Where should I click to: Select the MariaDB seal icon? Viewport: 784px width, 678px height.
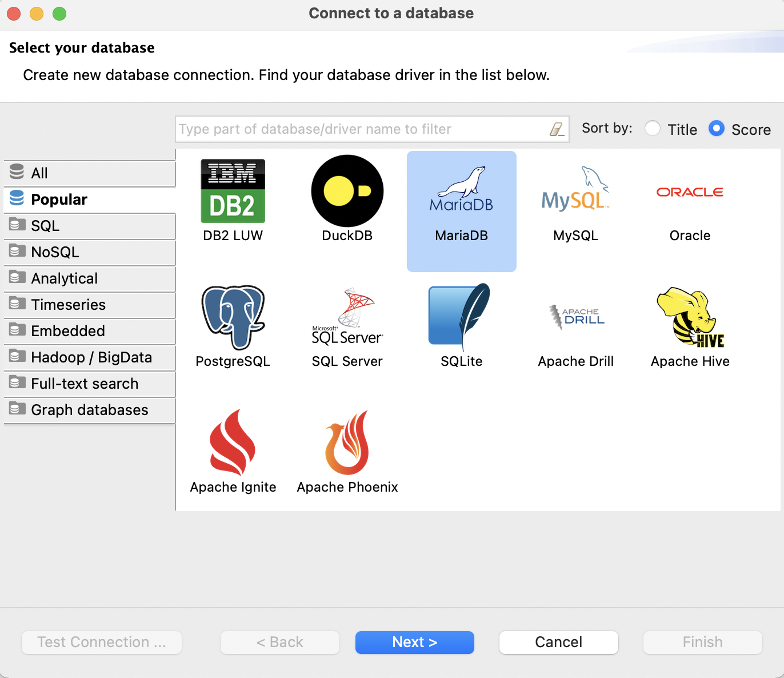462,189
